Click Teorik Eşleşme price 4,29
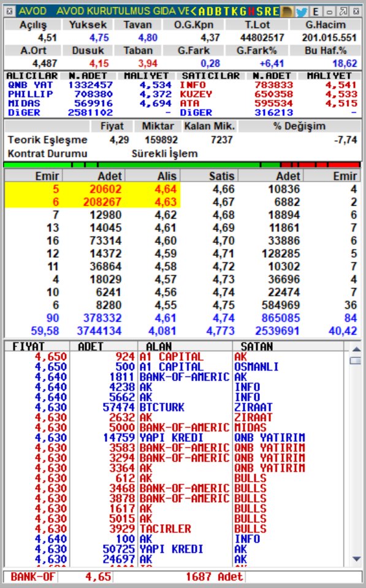Viewport: 366px width, 588px height. 119,140
